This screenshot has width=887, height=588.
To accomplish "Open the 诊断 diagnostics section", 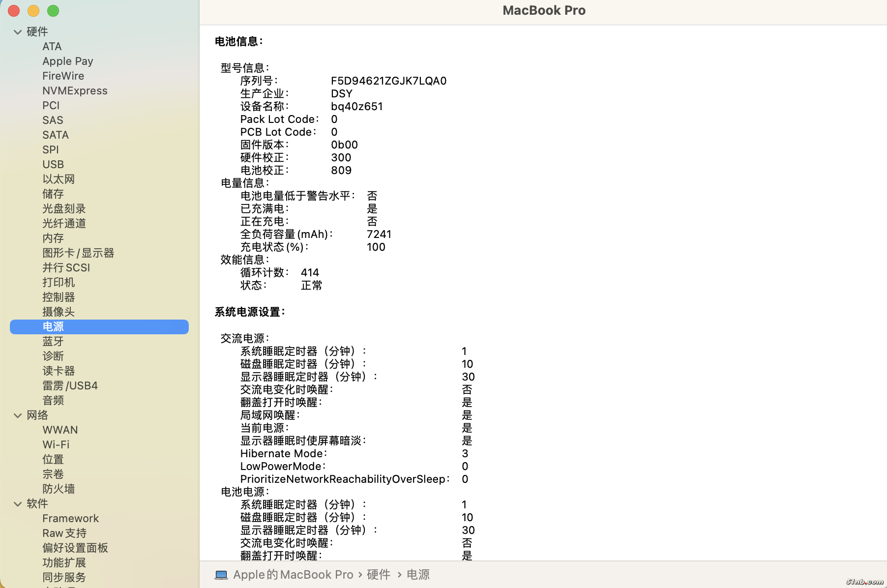I will coord(53,356).
